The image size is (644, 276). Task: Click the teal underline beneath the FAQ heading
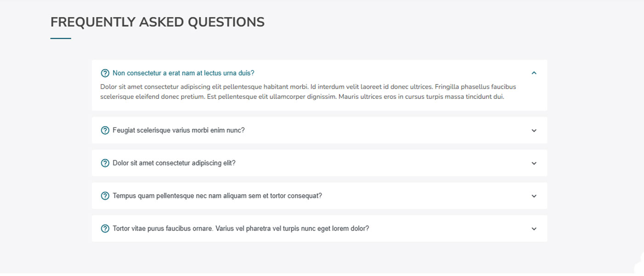click(x=61, y=39)
